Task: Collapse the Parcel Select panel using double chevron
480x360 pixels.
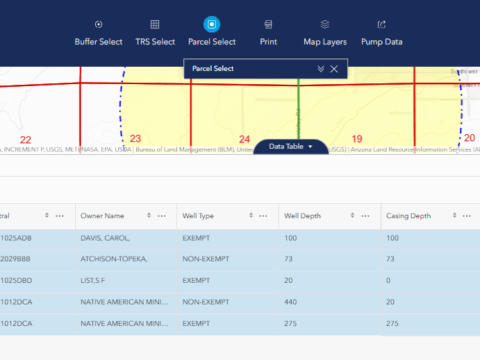Action: click(x=321, y=69)
